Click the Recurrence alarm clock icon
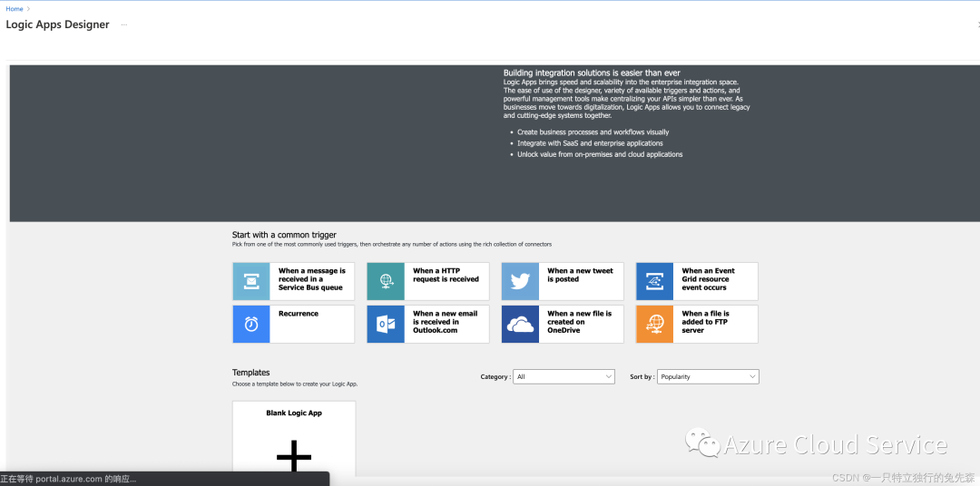 [x=251, y=325]
